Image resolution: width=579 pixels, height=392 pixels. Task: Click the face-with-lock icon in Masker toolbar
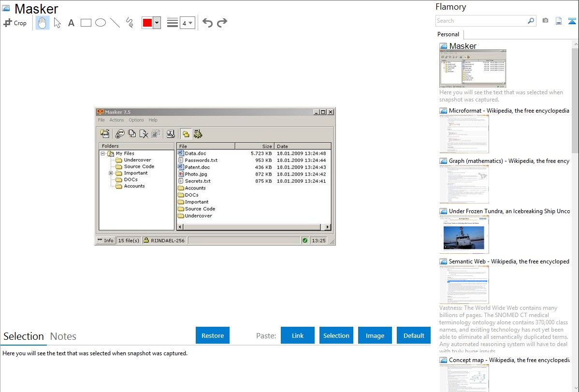120,134
